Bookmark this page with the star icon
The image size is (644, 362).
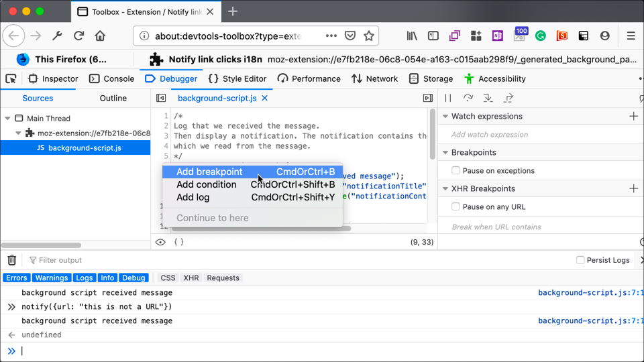369,36
